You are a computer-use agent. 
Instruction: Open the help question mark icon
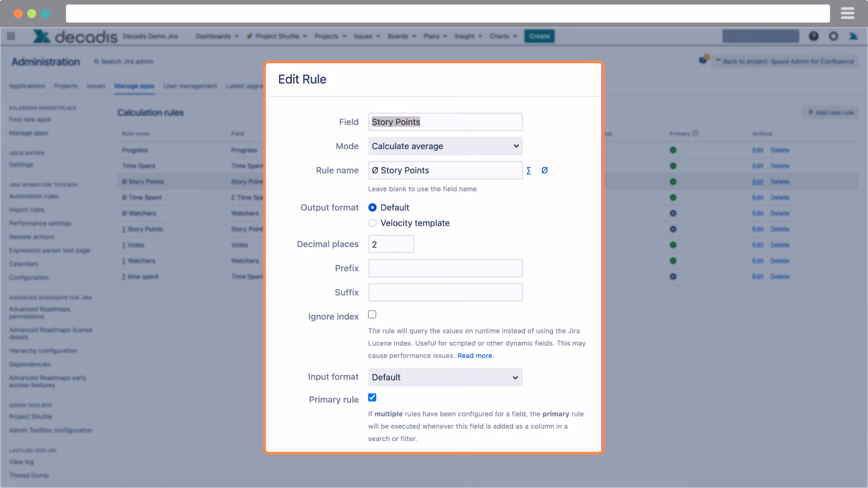click(814, 36)
